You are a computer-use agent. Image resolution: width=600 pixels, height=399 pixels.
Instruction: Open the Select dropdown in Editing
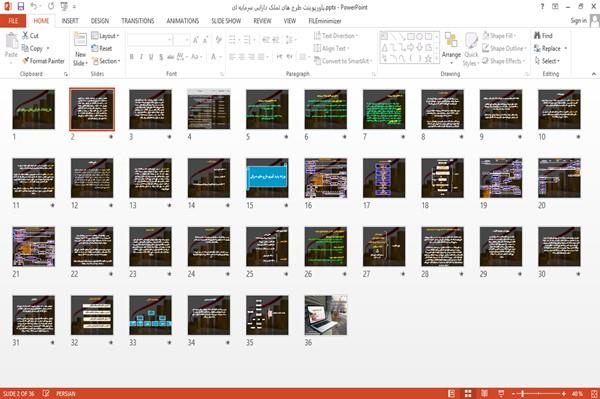point(547,61)
